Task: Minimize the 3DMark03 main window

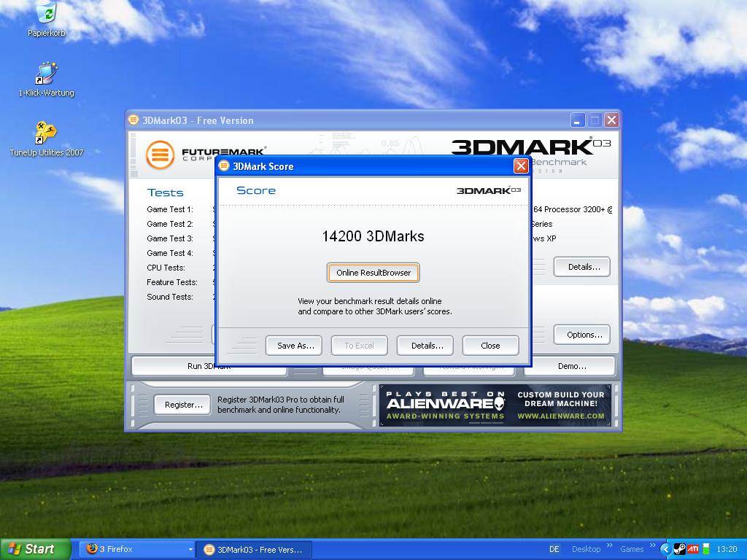Action: pyautogui.click(x=578, y=120)
